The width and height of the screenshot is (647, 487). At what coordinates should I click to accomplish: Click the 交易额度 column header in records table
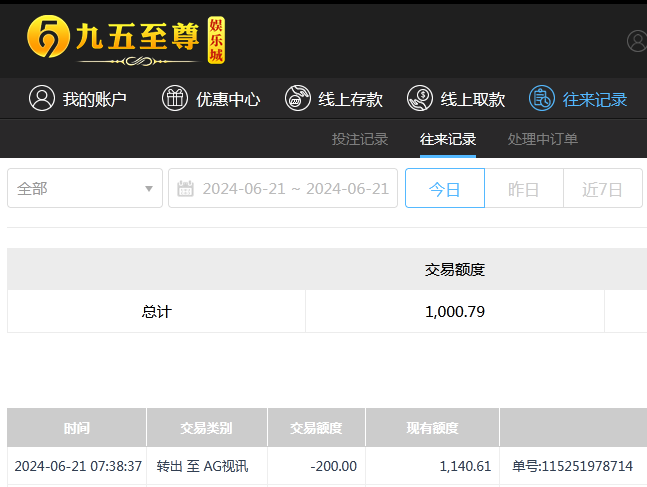316,428
